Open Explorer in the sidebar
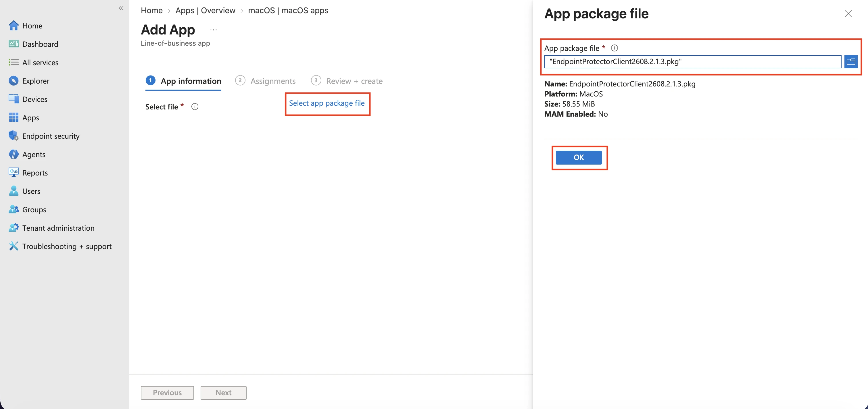Viewport: 868px width, 409px height. 29,81
